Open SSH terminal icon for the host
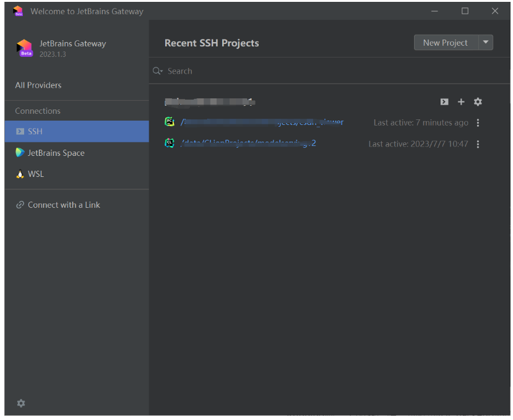513x420 pixels. [x=444, y=102]
